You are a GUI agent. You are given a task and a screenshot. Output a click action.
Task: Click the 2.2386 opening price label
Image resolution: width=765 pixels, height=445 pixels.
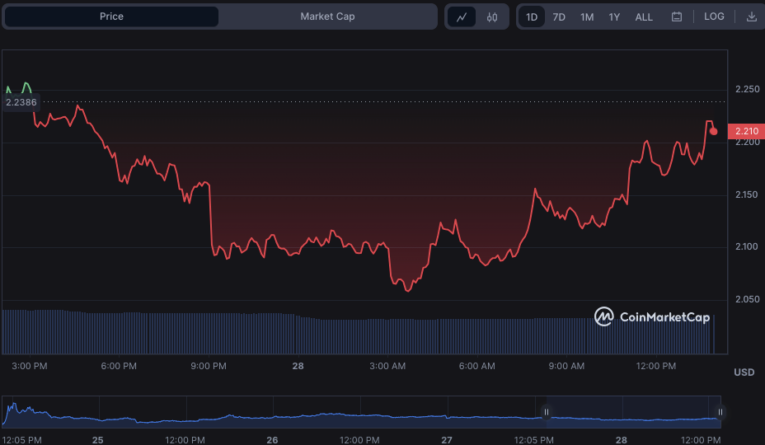(x=20, y=102)
